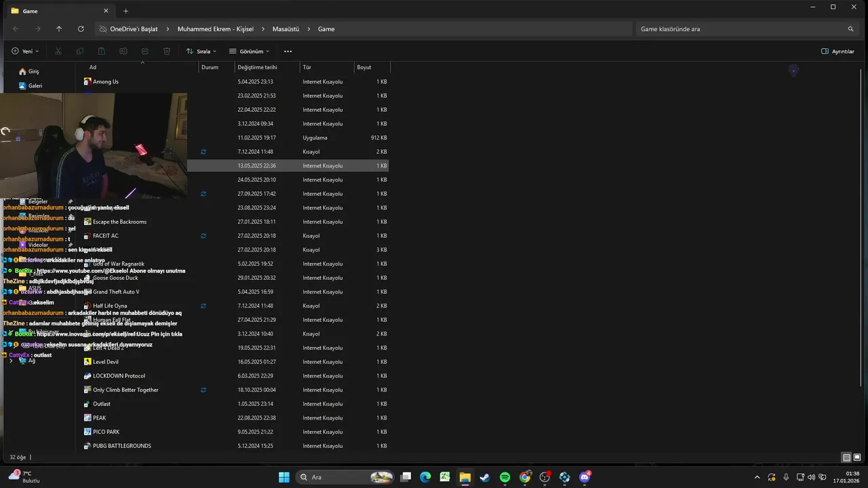Click the Cut scissors icon
The image size is (868, 488).
(58, 52)
